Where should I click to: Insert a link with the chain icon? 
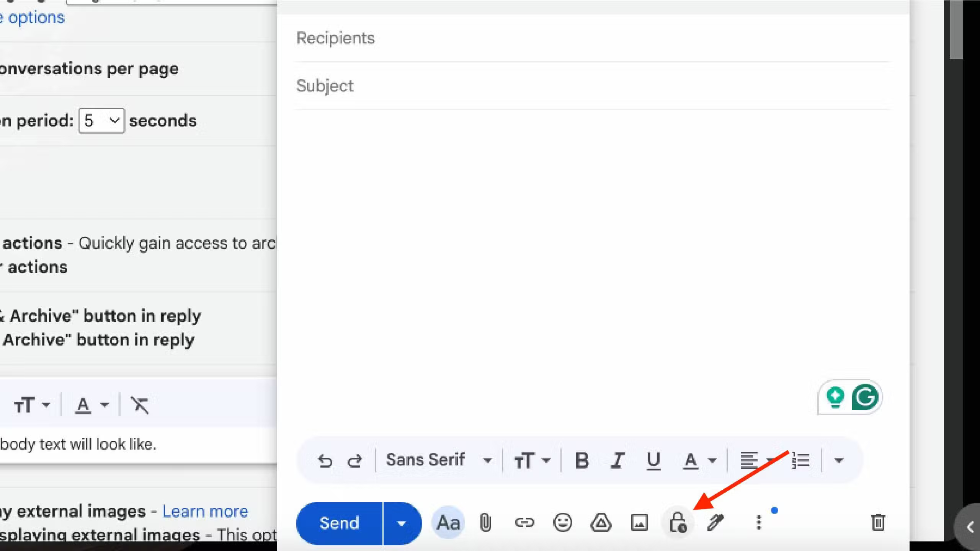pos(524,522)
